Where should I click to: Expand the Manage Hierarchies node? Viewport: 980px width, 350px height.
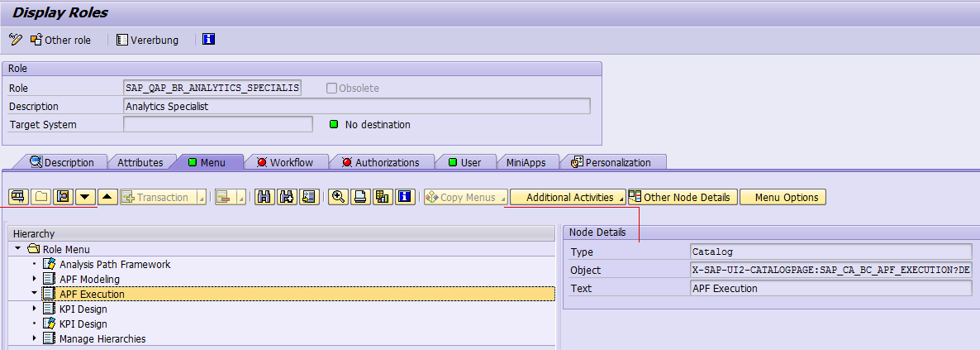(x=34, y=338)
